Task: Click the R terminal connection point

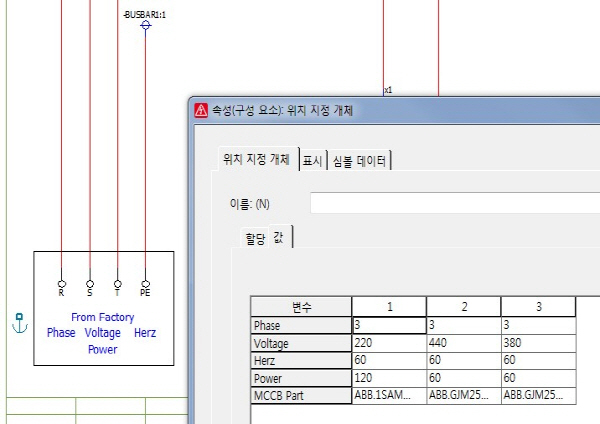Action: 62,284
